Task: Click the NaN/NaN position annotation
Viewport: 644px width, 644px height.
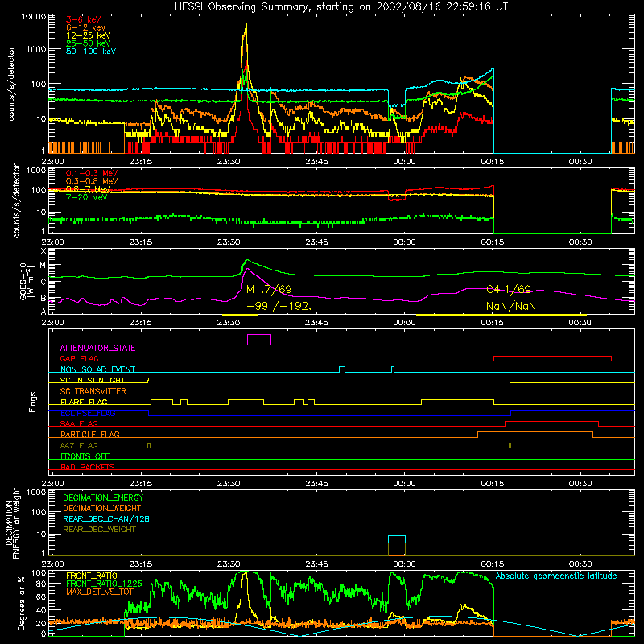Action: pyautogui.click(x=511, y=306)
